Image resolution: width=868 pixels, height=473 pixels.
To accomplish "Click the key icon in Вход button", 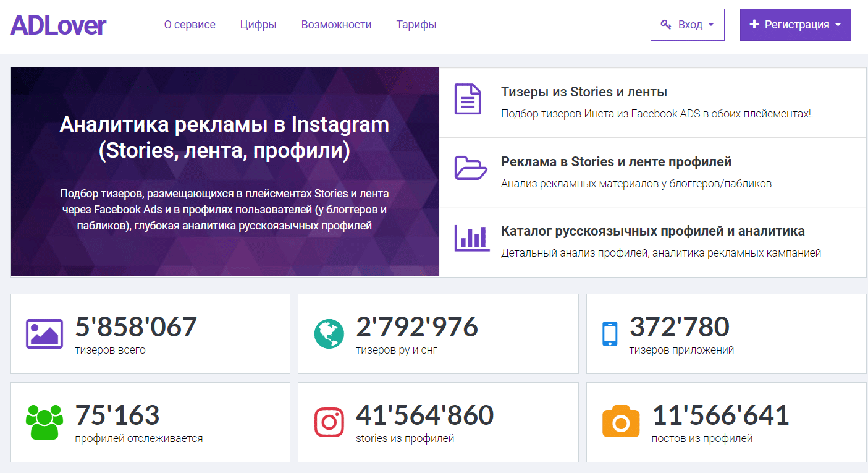I will [666, 25].
